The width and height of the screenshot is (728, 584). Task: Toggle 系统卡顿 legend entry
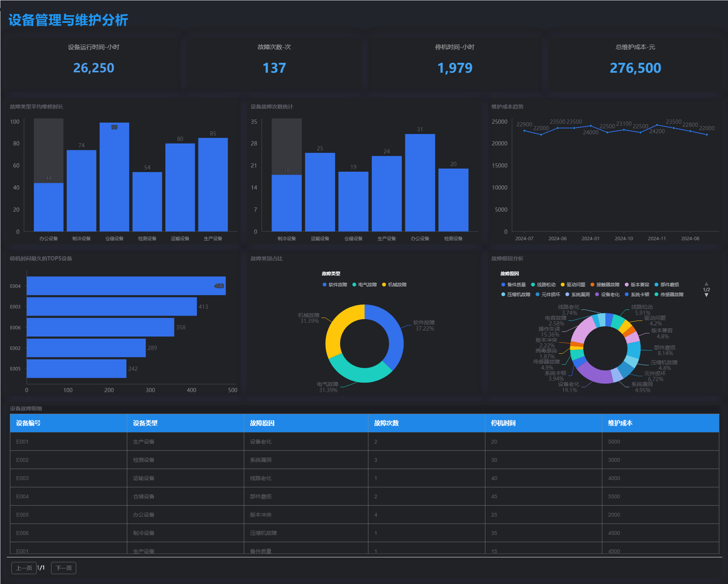(x=637, y=295)
